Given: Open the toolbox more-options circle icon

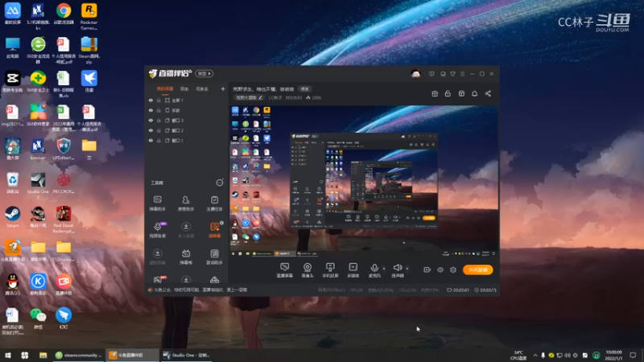Looking at the screenshot, I should pyautogui.click(x=220, y=183).
